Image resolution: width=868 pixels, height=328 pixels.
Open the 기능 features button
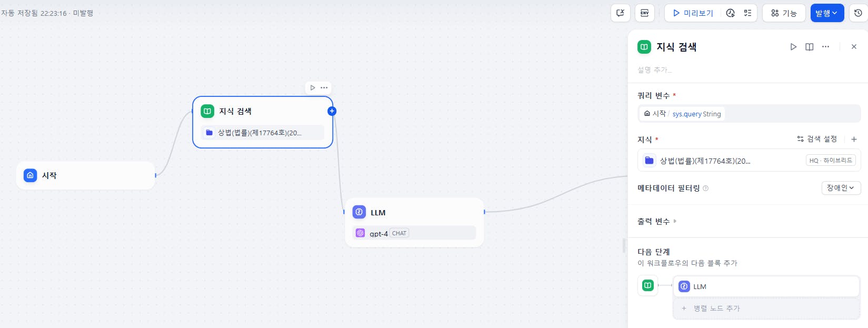[784, 13]
